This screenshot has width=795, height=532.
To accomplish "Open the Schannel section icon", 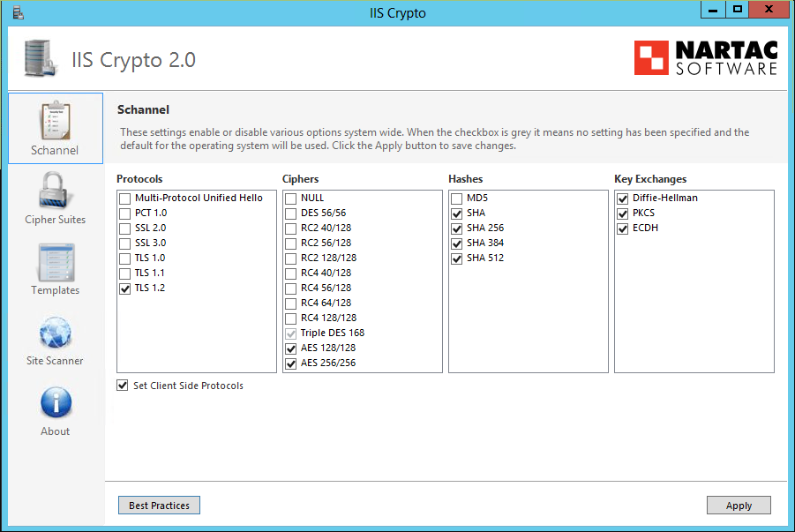I will 56,121.
